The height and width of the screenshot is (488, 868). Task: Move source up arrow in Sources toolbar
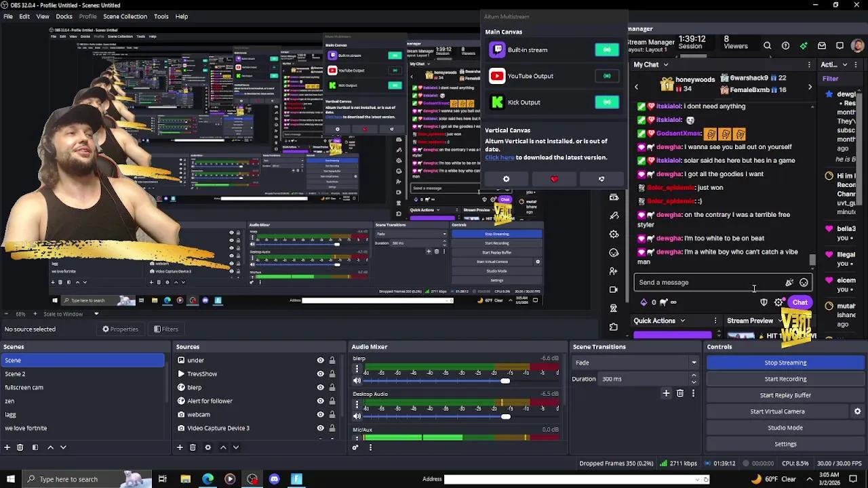pos(222,447)
